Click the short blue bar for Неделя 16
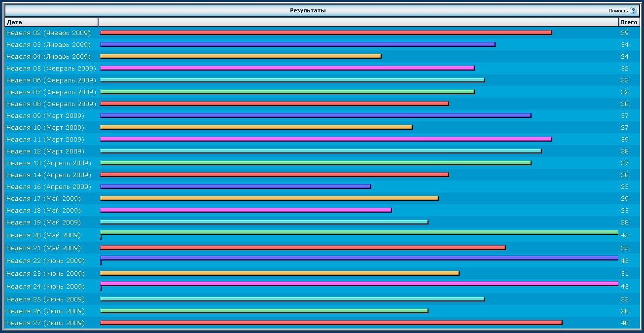 (235, 186)
